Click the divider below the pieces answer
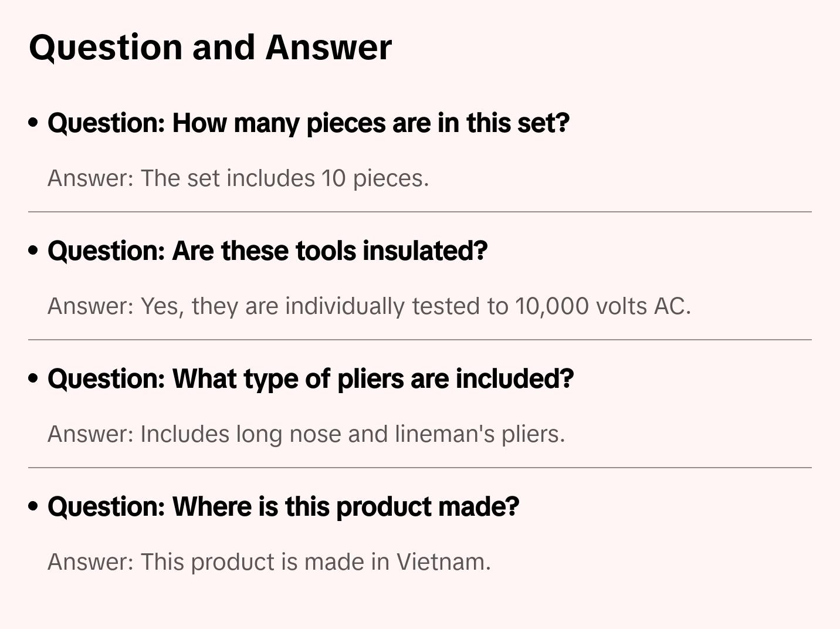840x629 pixels. (420, 212)
